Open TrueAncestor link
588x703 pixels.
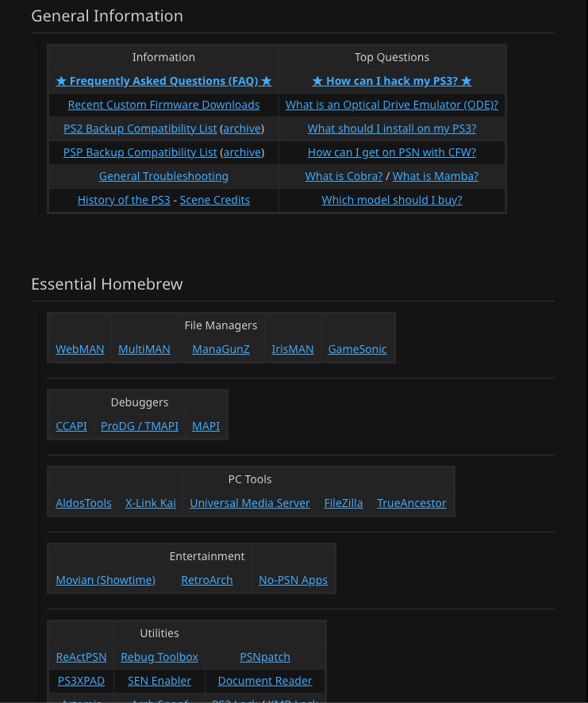coord(412,504)
